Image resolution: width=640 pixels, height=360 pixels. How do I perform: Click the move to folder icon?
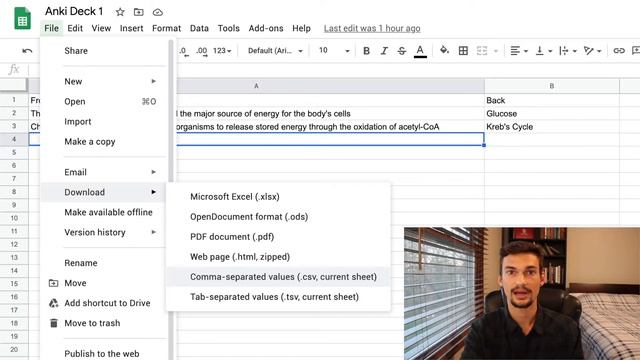139,12
